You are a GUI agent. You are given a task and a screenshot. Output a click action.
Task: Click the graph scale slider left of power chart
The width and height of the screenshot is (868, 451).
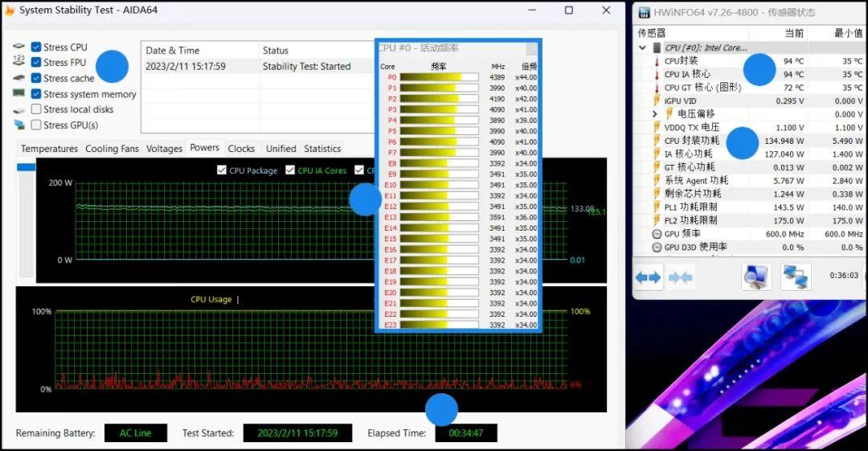click(x=27, y=167)
